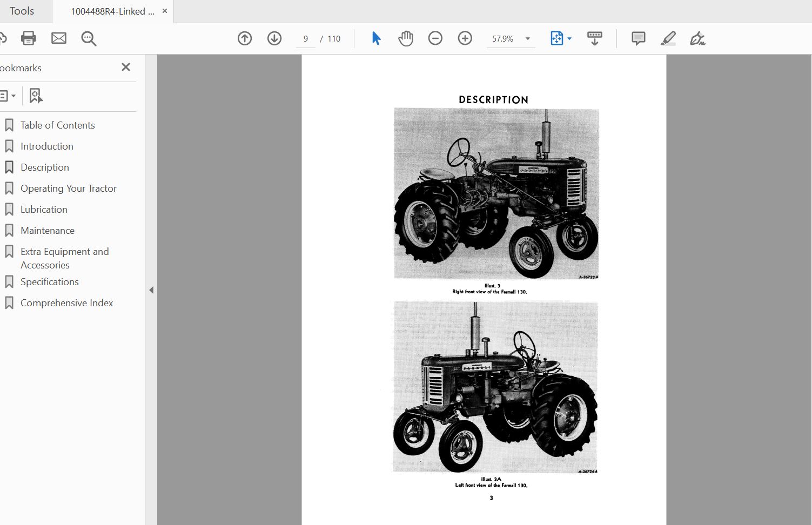
Task: Click the fit page view icon
Action: pyautogui.click(x=556, y=38)
